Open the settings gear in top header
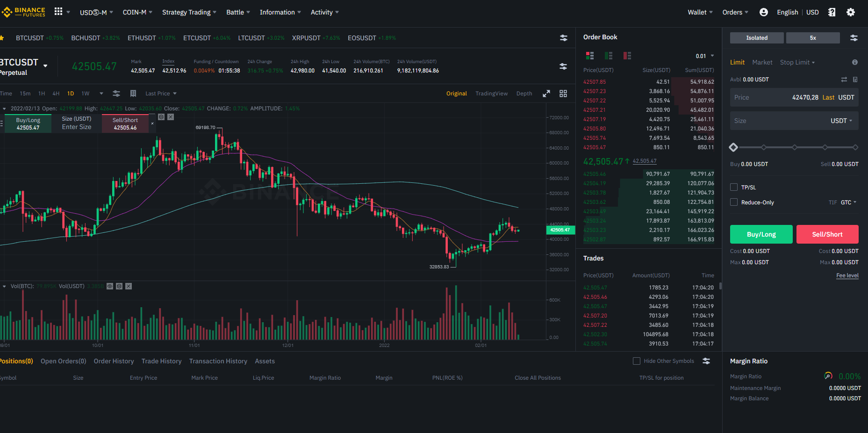The image size is (868, 433). click(x=851, y=12)
